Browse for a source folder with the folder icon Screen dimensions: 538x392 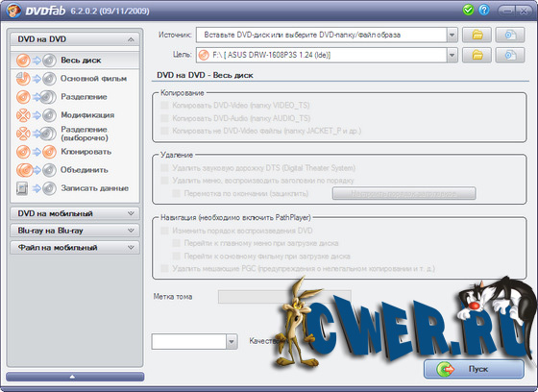point(477,35)
